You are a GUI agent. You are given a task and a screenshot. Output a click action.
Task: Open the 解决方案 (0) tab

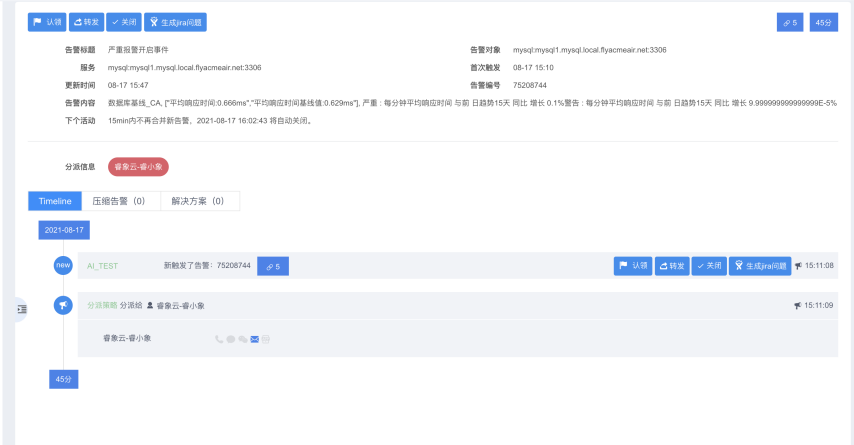(200, 201)
